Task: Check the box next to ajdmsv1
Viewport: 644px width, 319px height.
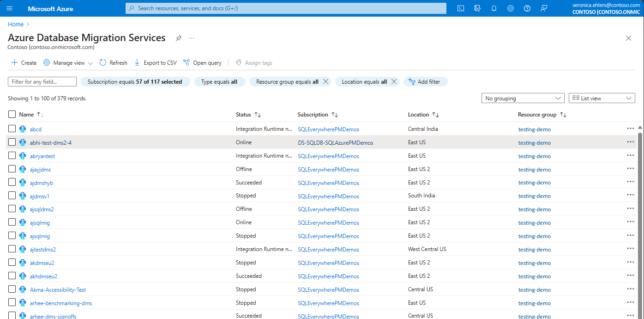Action: 12,196
